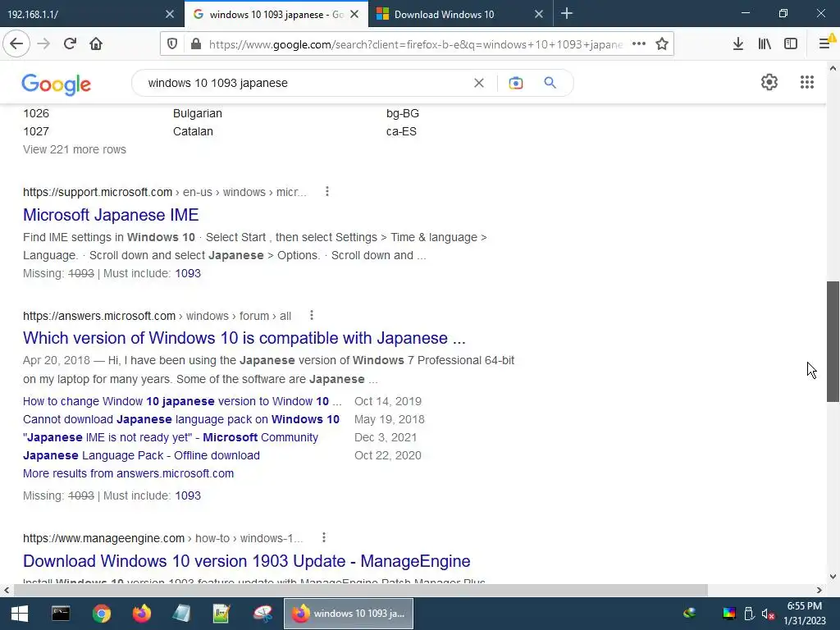Switch to the 192.168.1.1 tab

click(80, 15)
